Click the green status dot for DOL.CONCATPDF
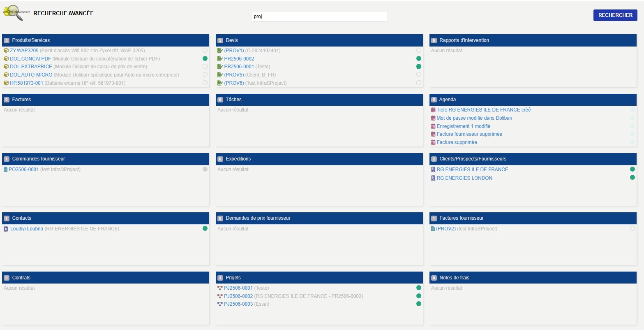 [205, 58]
